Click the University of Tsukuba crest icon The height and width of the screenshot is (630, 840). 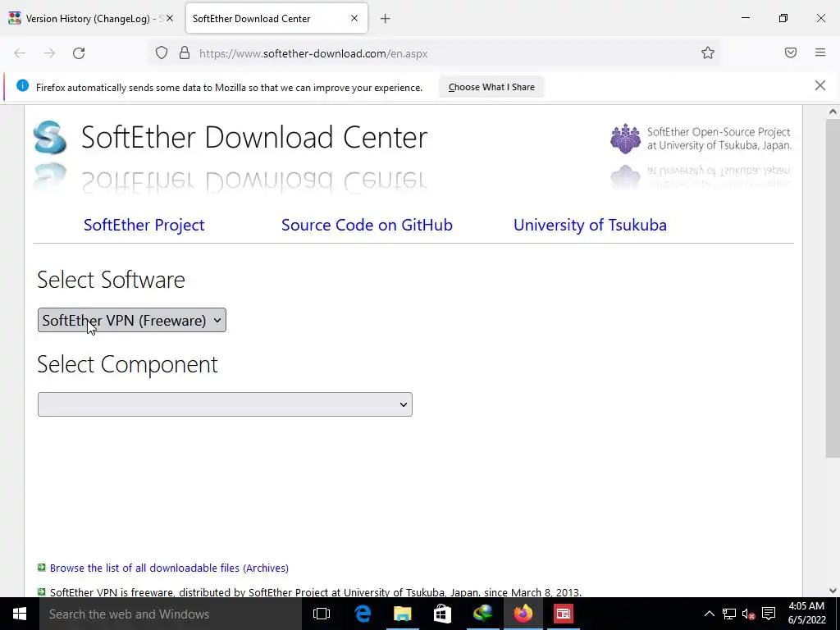625,139
